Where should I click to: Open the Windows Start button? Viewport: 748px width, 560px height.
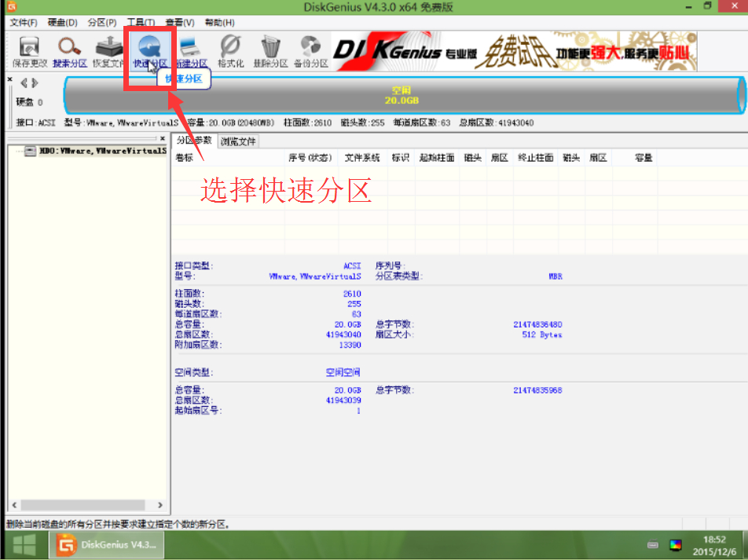[24, 545]
